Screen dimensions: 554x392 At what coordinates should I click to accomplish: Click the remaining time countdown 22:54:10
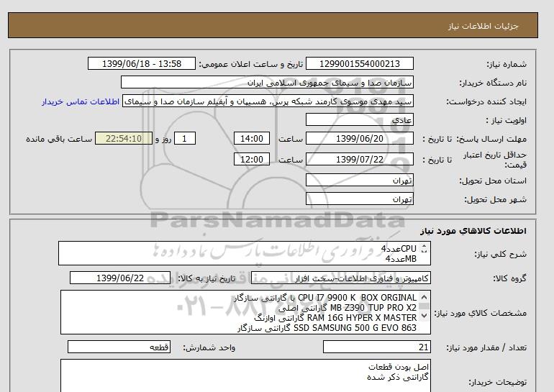pos(124,139)
